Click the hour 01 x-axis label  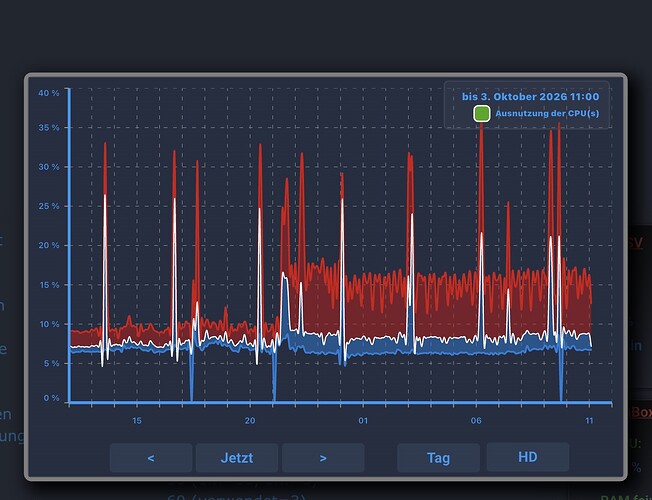tap(363, 421)
